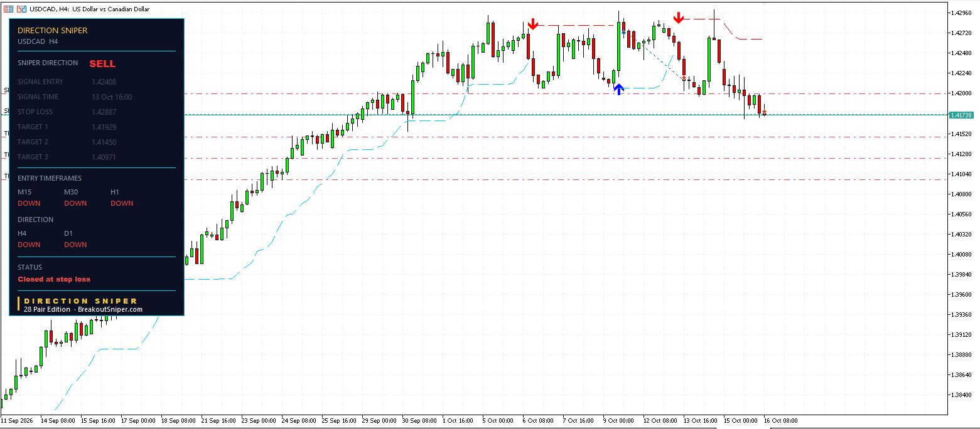Click the small red arrow at the latest candle

tap(764, 113)
